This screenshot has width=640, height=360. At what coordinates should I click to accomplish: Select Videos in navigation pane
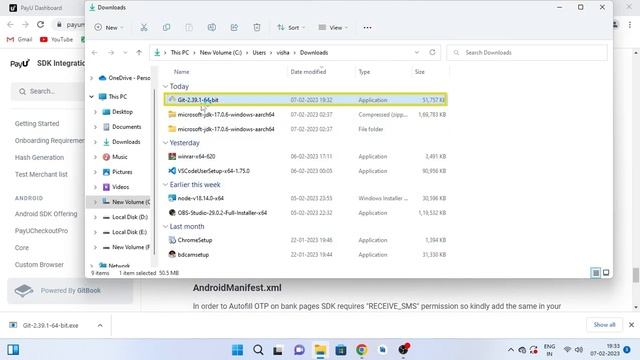(120, 187)
